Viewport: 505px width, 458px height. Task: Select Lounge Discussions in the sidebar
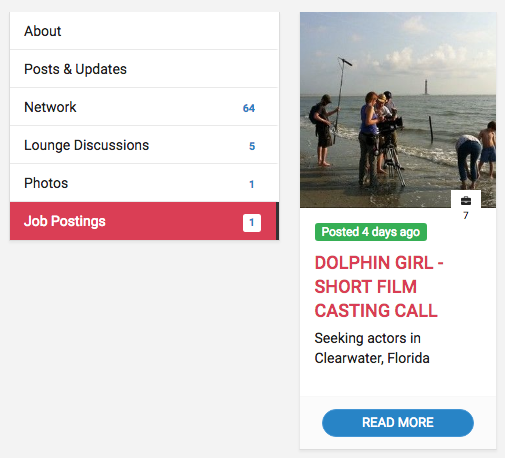point(144,145)
